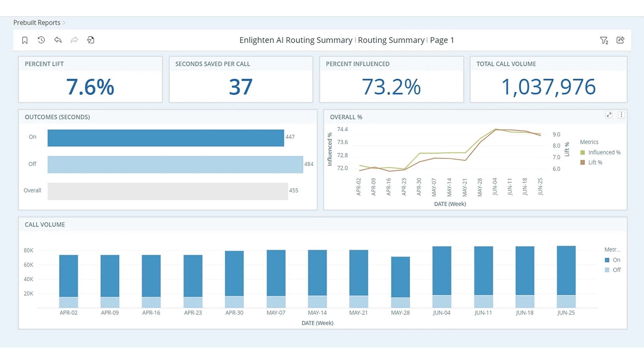Open the saved filters document icon
The image size is (644, 362).
[x=91, y=40]
